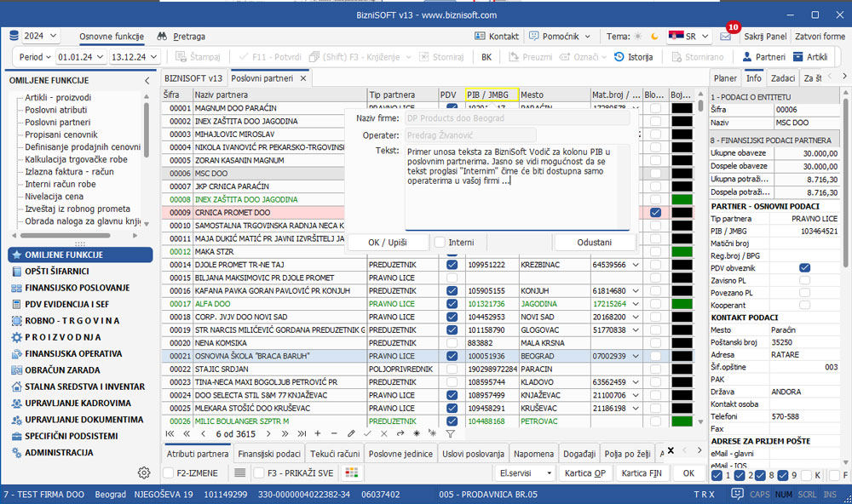Click the Partneri toolbar icon
This screenshot has height=504, width=852.
pos(747,57)
